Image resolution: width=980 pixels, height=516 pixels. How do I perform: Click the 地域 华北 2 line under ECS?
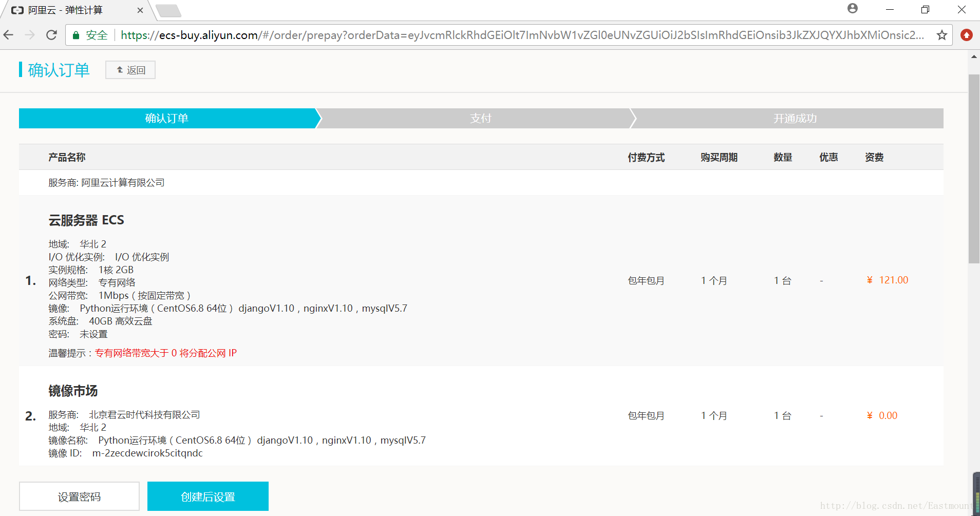coord(78,244)
